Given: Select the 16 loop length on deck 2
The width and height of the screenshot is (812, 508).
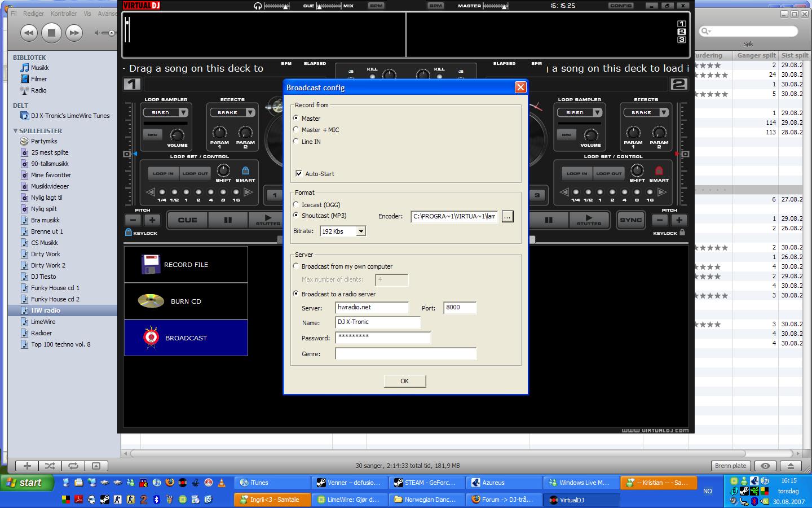Looking at the screenshot, I should (x=650, y=192).
